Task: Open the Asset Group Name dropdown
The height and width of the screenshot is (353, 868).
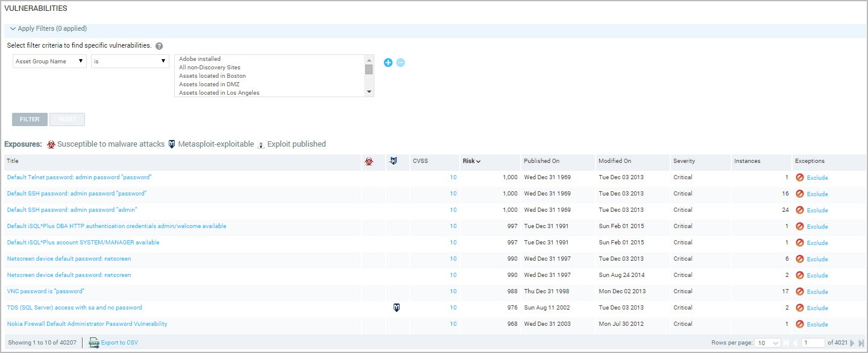Action: (x=49, y=61)
